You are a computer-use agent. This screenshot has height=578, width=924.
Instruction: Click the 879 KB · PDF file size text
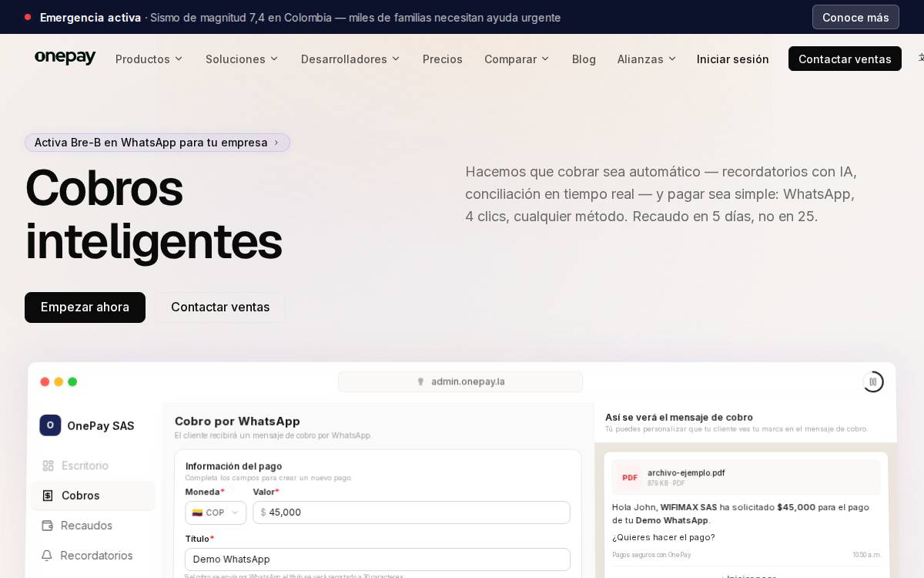click(x=666, y=483)
